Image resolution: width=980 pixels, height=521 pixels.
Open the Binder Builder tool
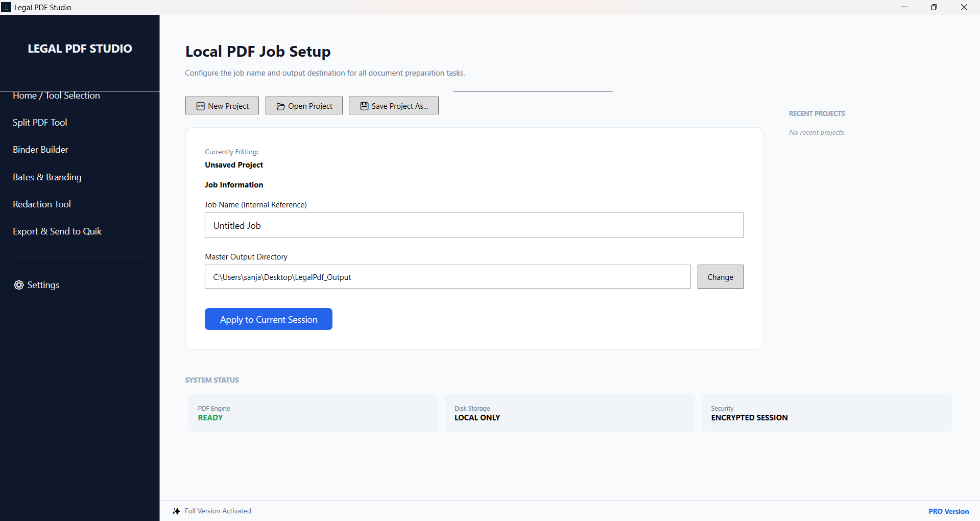40,150
